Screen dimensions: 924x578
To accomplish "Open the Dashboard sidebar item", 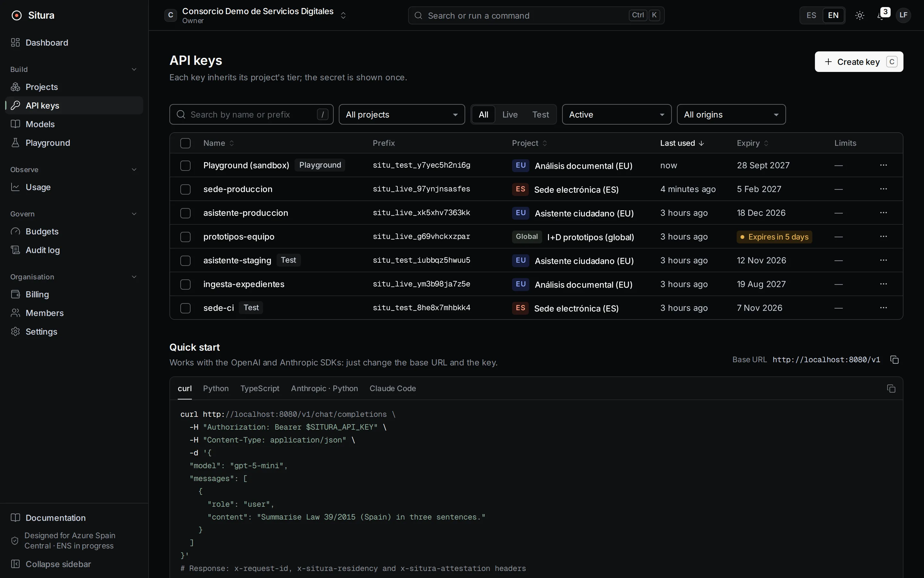I will [x=74, y=42].
